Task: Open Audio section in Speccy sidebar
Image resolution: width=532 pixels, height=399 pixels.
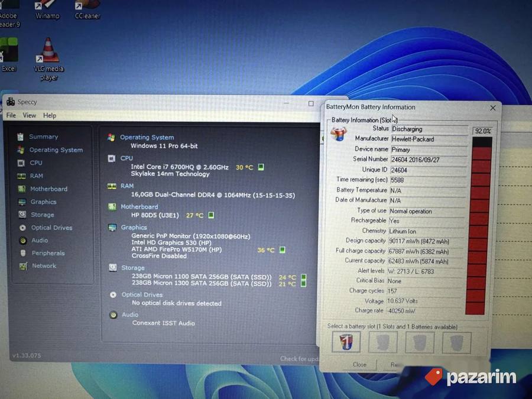Action: tap(40, 240)
